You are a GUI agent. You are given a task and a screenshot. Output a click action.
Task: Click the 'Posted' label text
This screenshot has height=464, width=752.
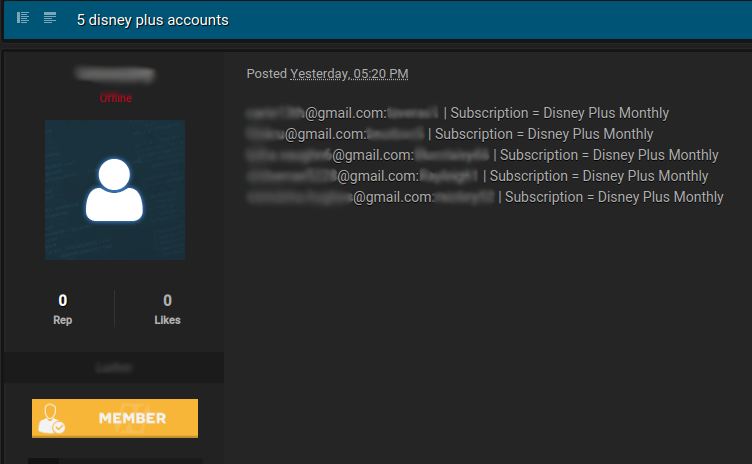[x=267, y=74]
